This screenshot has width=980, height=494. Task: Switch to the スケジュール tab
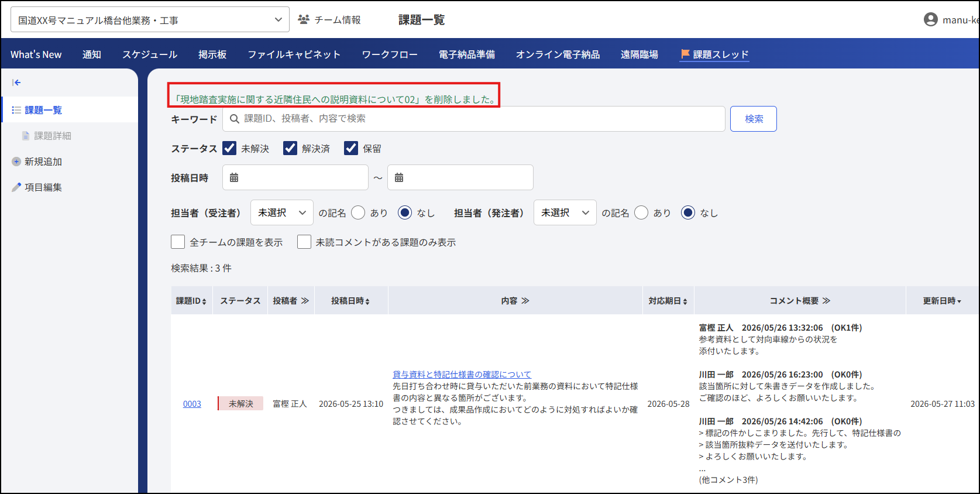[150, 54]
